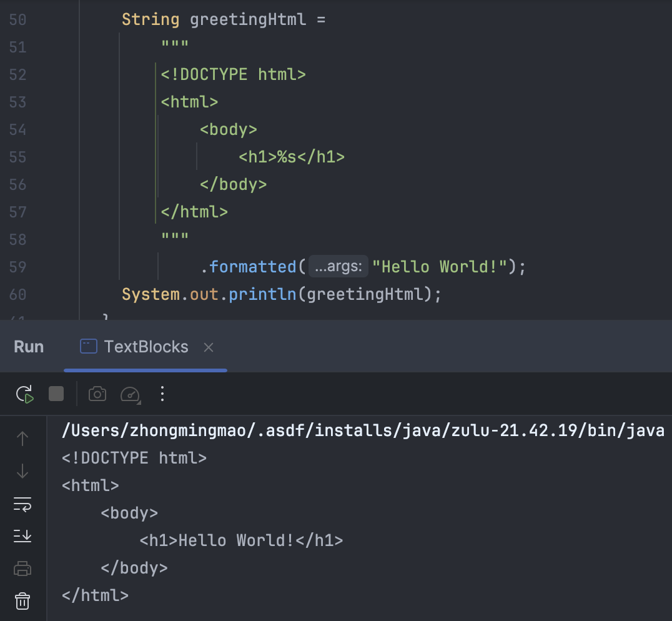672x621 pixels.
Task: Click the gutter at line 55
Action: point(18,157)
